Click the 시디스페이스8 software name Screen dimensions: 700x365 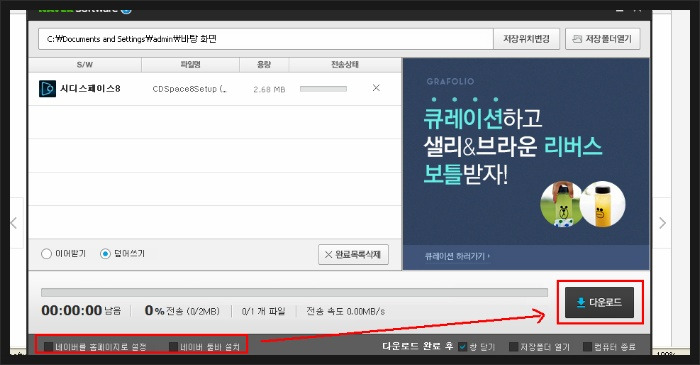[90, 88]
